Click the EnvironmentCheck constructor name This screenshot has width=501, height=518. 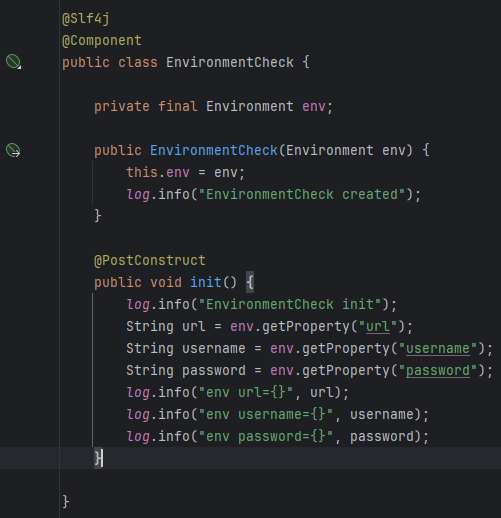(x=214, y=150)
